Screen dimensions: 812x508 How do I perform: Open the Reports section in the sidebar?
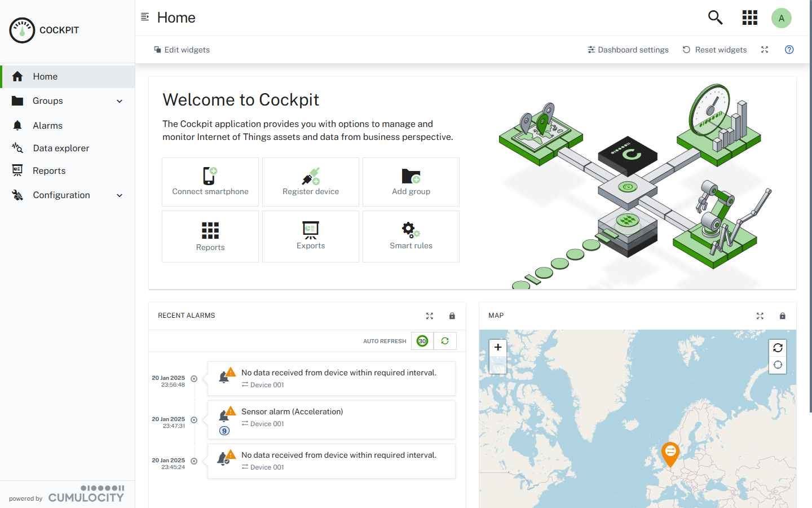coord(49,170)
